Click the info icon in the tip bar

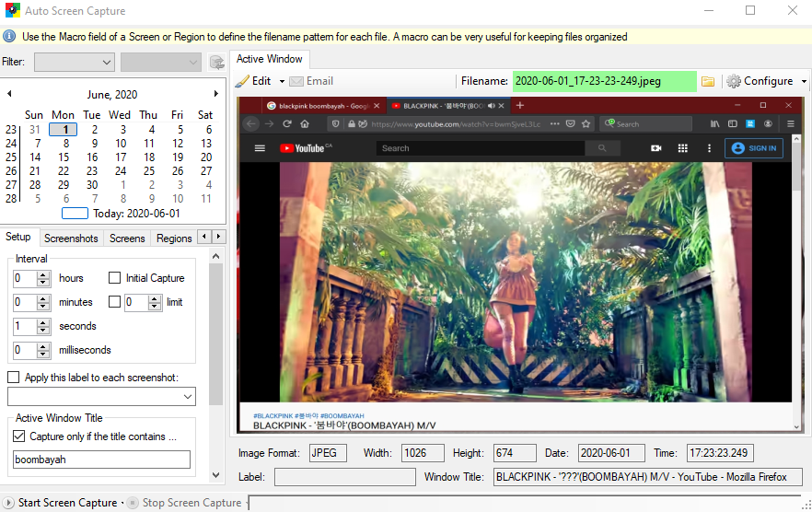[x=9, y=36]
